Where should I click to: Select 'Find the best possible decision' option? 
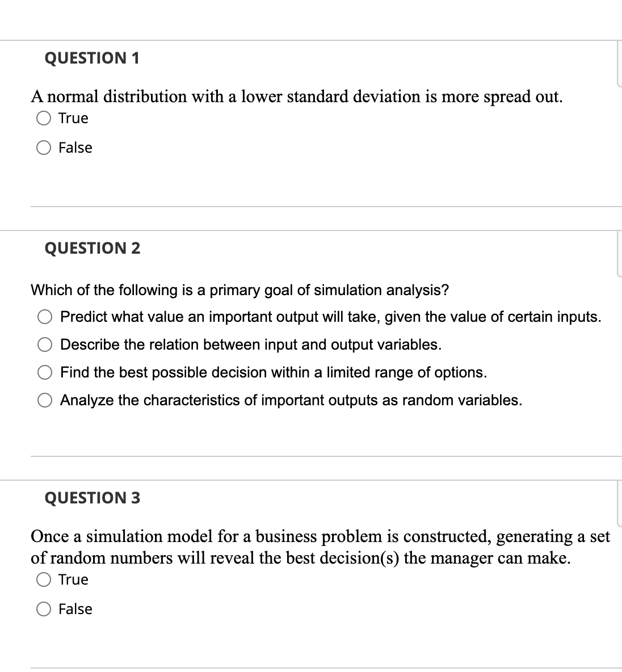(x=45, y=372)
